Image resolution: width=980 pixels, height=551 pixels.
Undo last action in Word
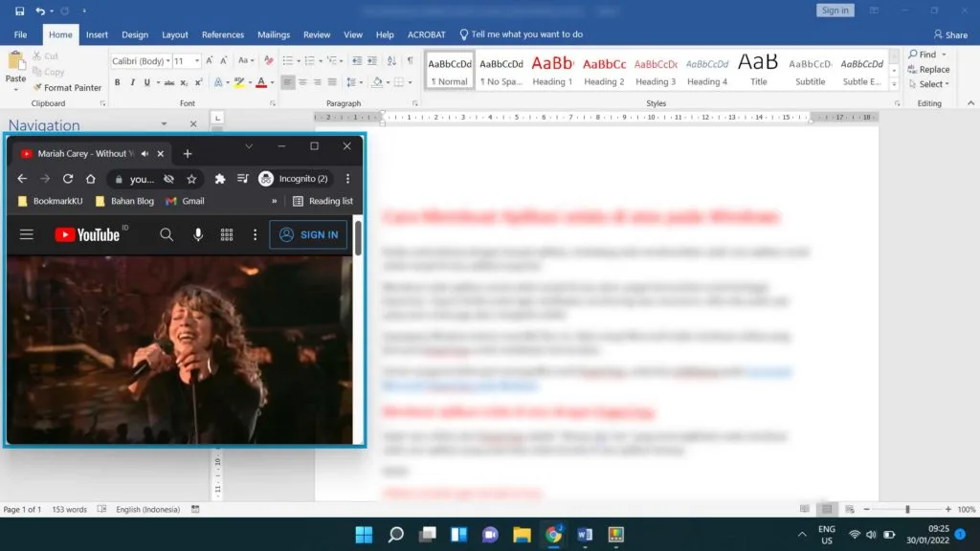(x=40, y=11)
